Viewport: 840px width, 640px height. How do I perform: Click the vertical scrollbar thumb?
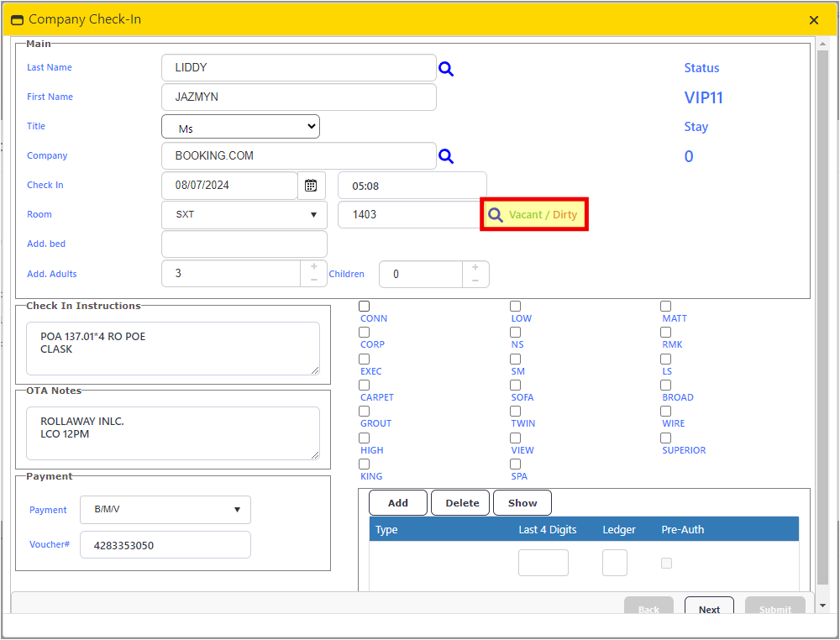click(822, 317)
